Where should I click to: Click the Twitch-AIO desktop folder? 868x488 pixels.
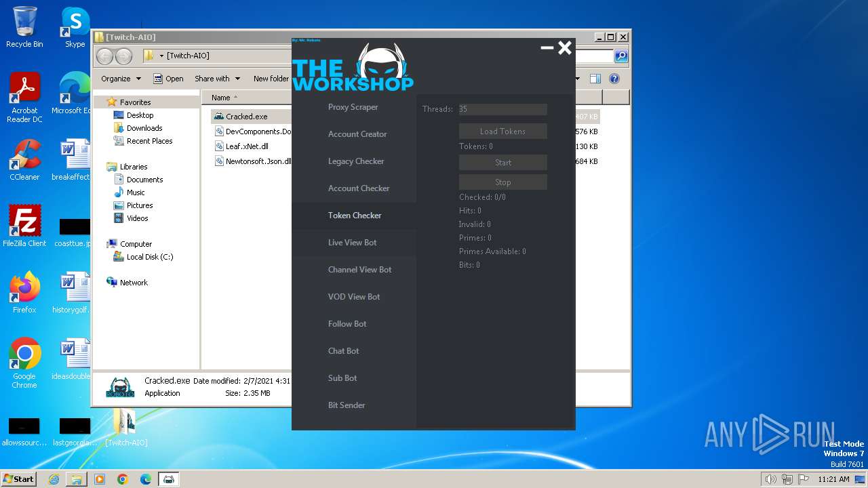125,428
